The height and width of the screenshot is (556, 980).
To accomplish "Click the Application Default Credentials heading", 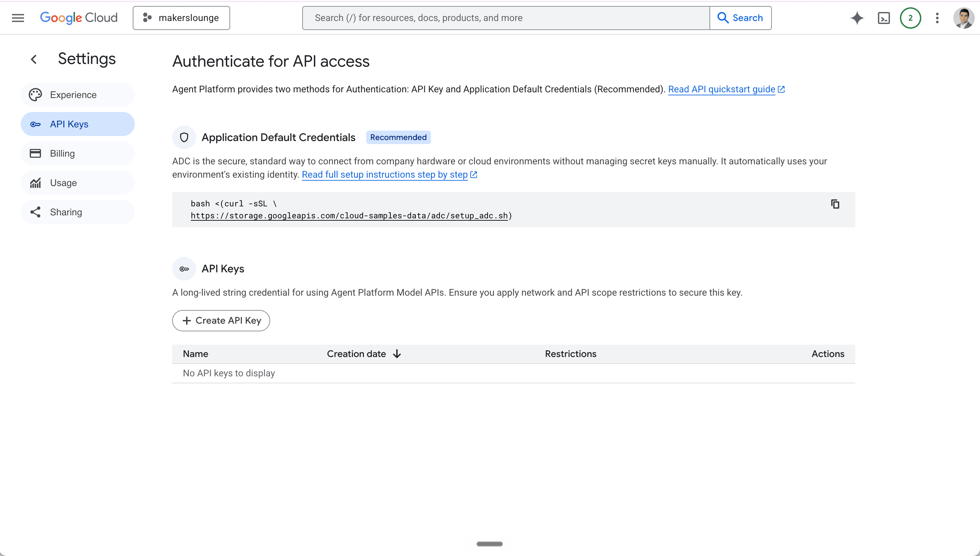I will point(279,137).
